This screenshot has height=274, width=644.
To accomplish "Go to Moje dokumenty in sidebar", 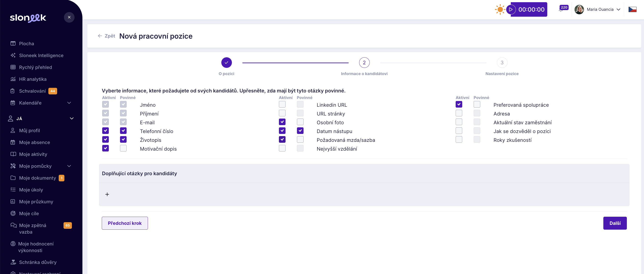I will [38, 178].
